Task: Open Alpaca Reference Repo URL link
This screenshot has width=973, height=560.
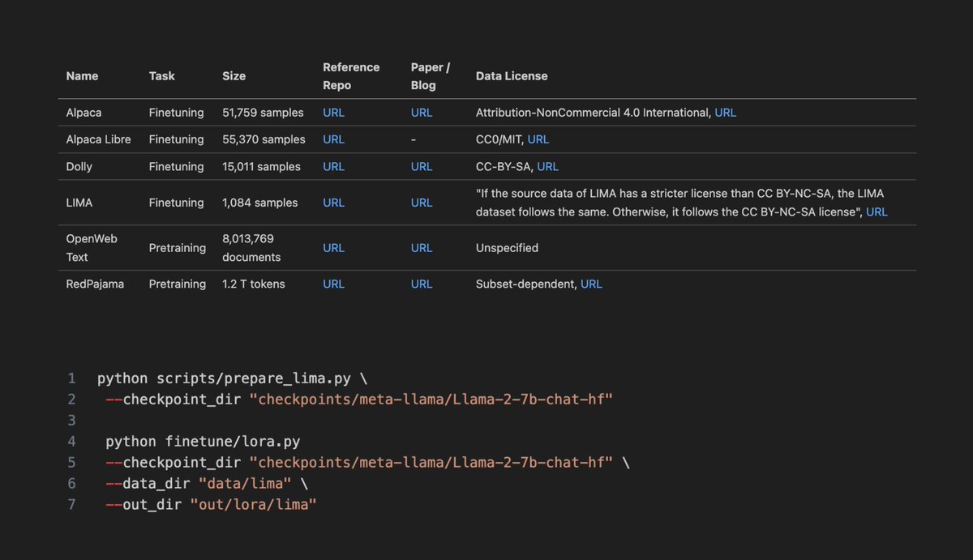Action: [333, 113]
